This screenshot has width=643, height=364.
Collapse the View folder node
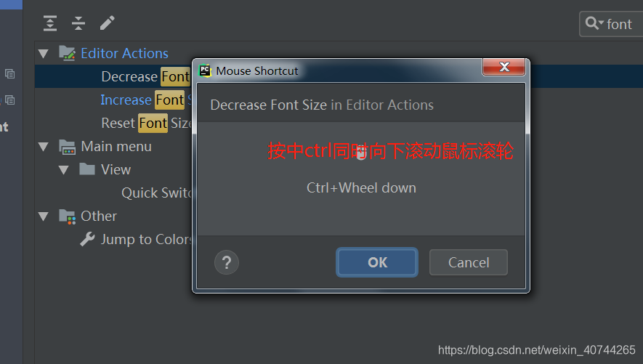pos(63,170)
